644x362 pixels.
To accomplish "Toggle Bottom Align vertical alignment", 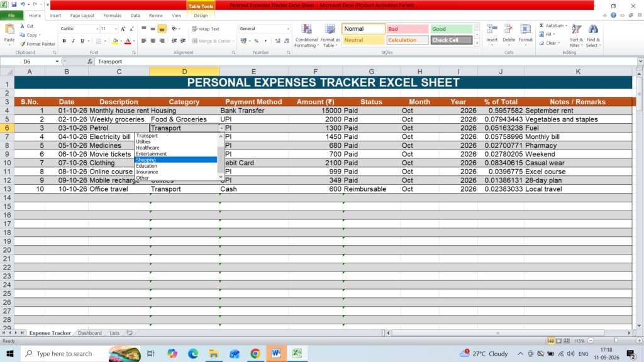I will (162, 29).
